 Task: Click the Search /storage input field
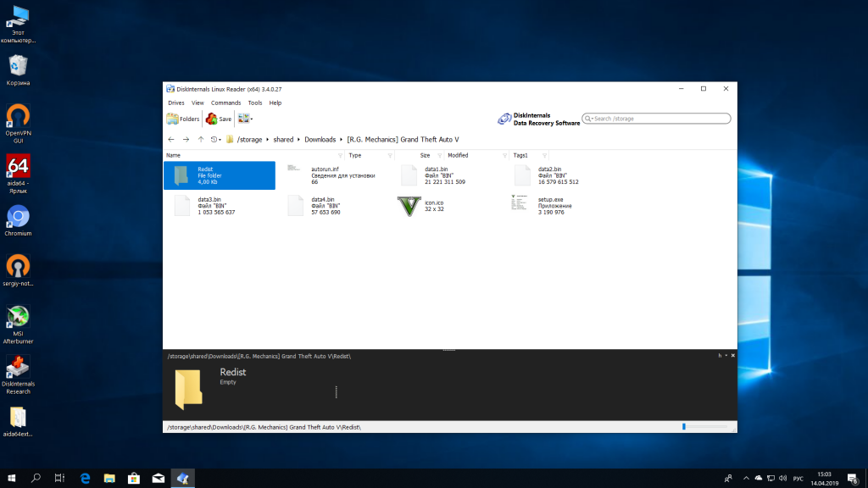(x=659, y=119)
